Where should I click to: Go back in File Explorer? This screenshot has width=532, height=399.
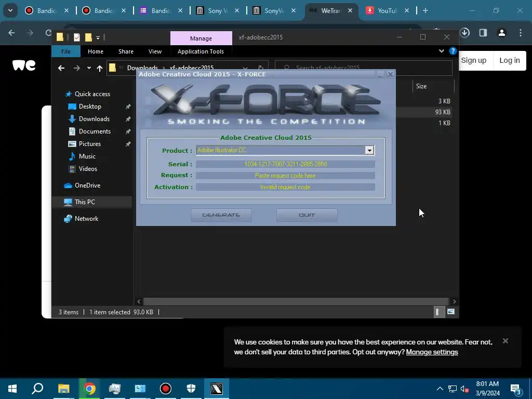[61, 68]
